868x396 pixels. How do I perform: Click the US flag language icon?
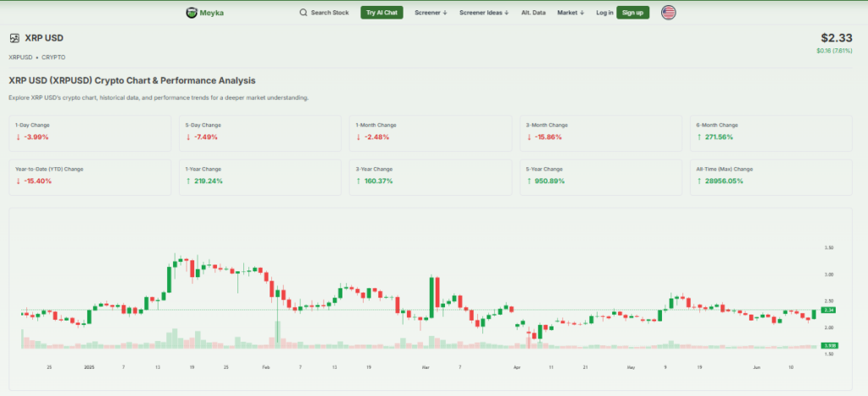[668, 13]
